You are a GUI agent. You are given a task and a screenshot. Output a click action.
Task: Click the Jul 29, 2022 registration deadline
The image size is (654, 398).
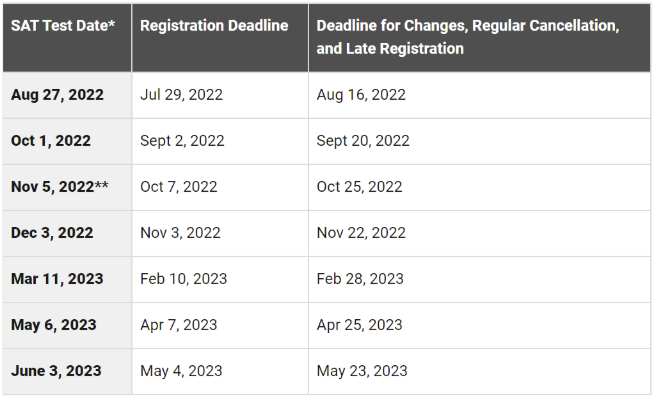[x=181, y=95]
